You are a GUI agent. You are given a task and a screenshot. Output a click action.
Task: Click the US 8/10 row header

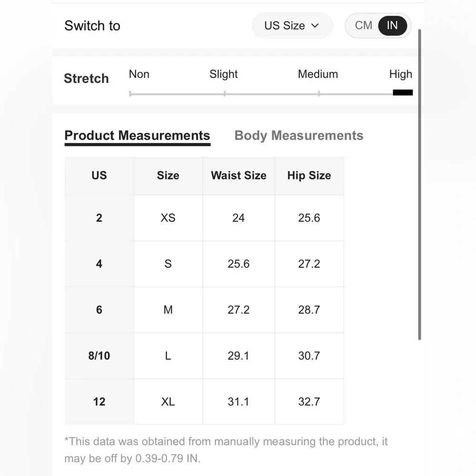(x=99, y=356)
